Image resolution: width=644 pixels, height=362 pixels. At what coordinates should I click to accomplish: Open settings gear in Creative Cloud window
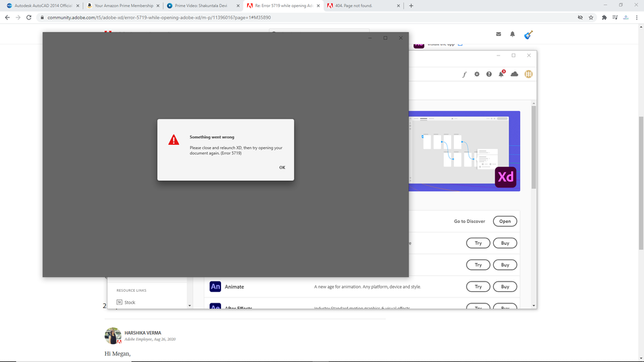tap(476, 74)
